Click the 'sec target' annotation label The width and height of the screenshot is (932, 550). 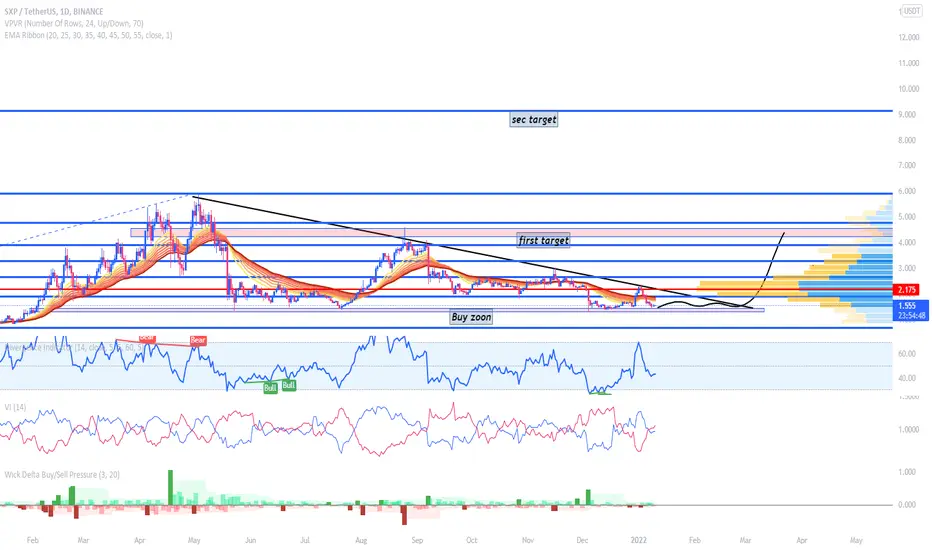[534, 120]
